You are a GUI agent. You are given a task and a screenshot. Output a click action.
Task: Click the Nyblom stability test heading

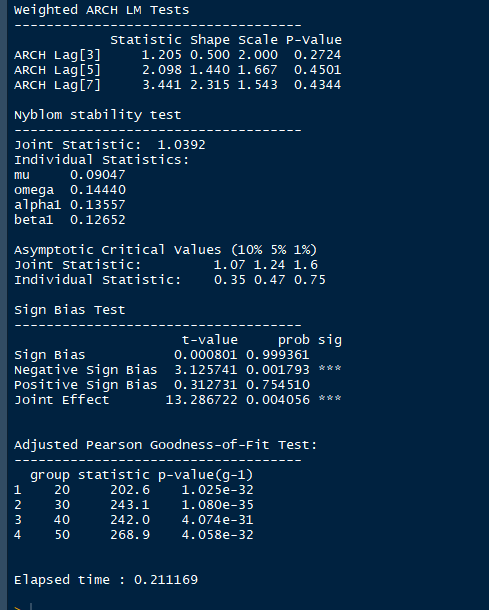pos(98,115)
